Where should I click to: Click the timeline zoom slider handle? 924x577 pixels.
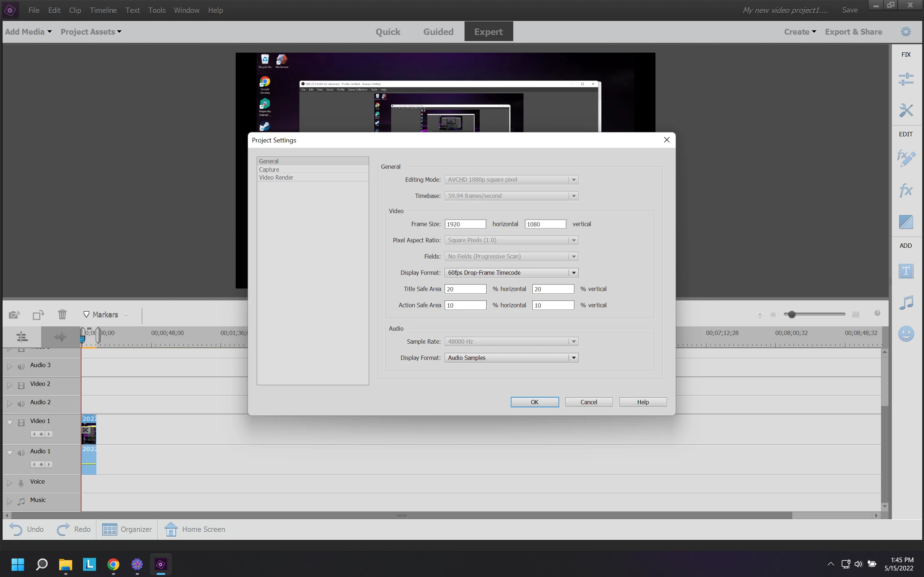coord(792,314)
